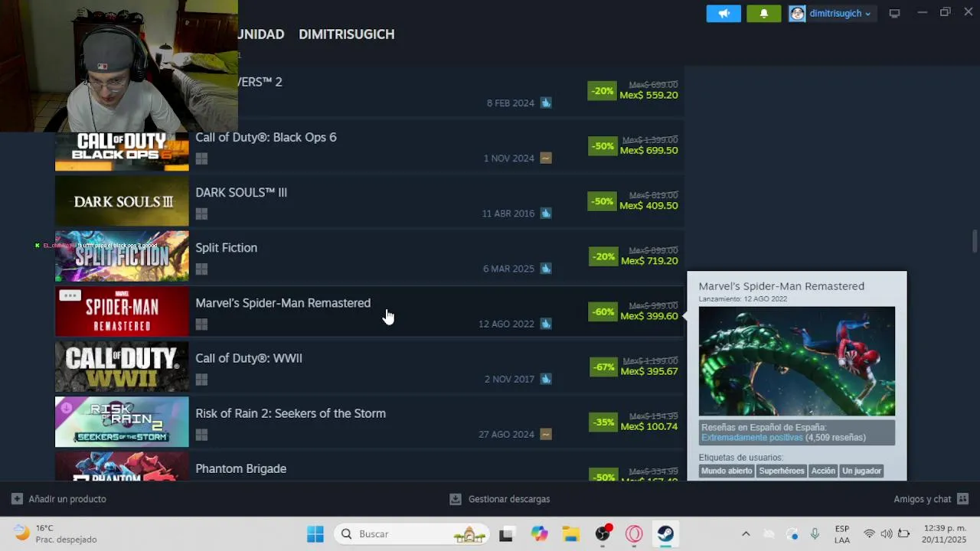980x551 pixels.
Task: Click the -60% discount badge for Spider-Man
Action: [x=602, y=311]
